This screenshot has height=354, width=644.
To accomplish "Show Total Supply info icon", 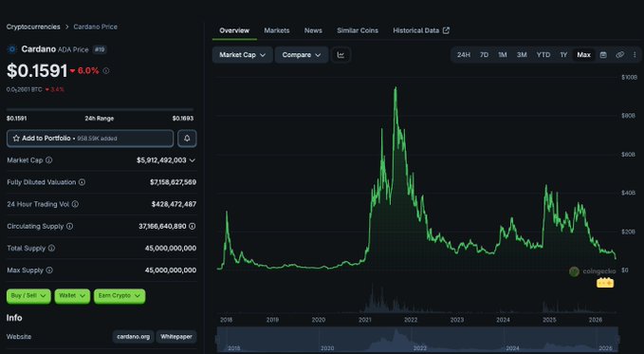I will click(52, 249).
